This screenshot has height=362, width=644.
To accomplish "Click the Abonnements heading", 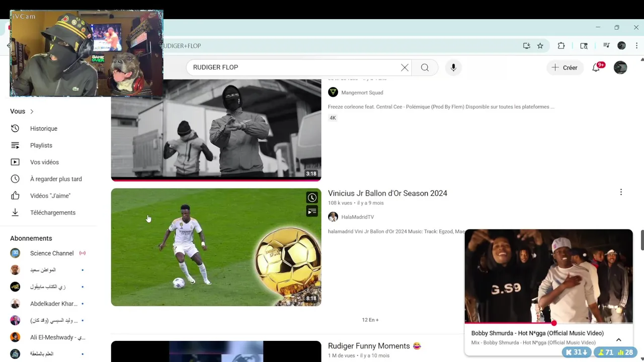I will tap(31, 238).
